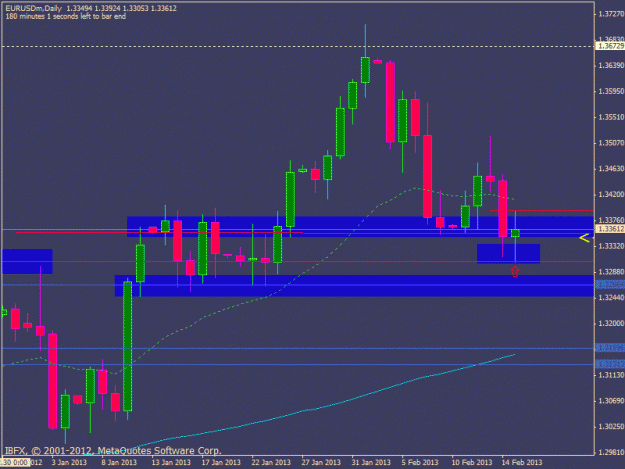The height and width of the screenshot is (469, 625).
Task: Click the 1.32880 price axis label
Action: 611,272
